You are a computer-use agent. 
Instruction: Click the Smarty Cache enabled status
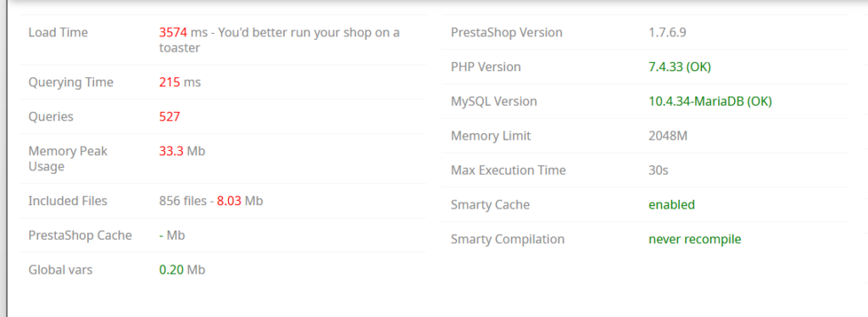pyautogui.click(x=672, y=205)
